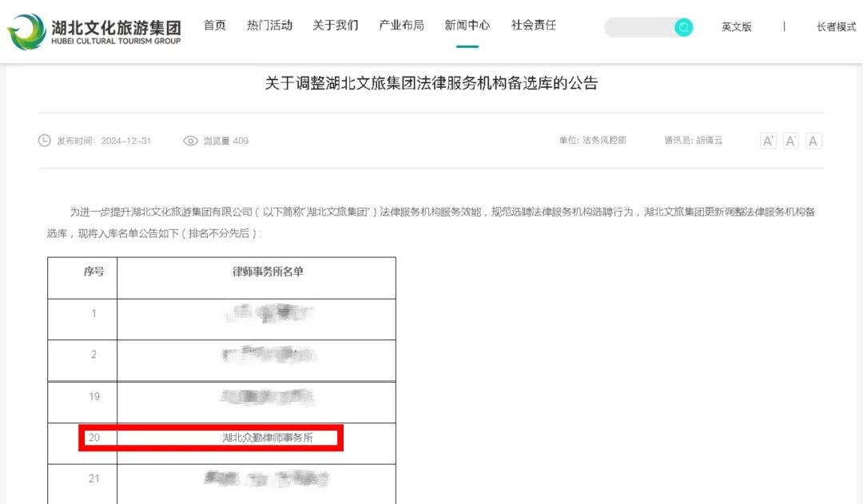Click the clock icon beside 发布时间
Screen dimensions: 863x504
click(x=45, y=141)
